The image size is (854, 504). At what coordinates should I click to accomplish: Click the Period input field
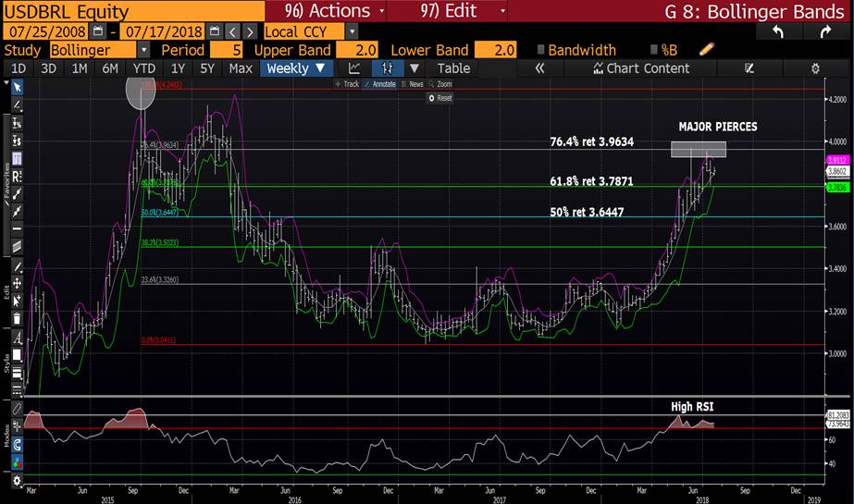tap(226, 50)
